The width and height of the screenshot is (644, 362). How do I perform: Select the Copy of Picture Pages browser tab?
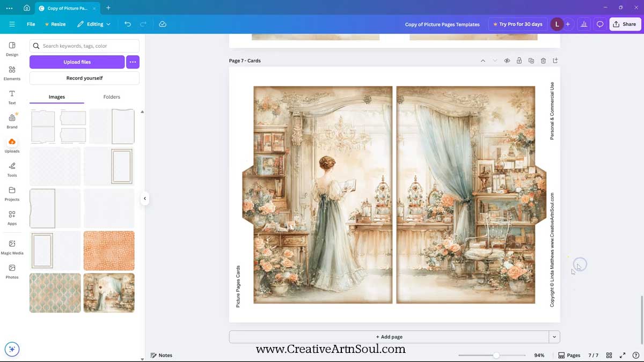(x=67, y=8)
